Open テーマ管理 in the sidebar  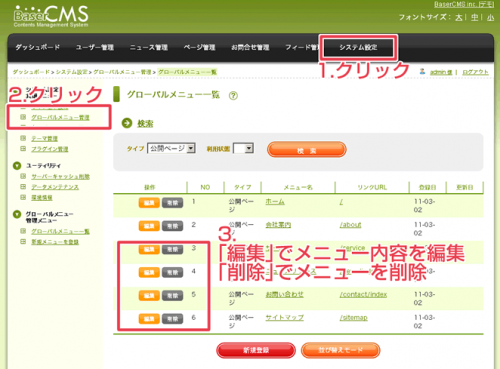point(44,139)
